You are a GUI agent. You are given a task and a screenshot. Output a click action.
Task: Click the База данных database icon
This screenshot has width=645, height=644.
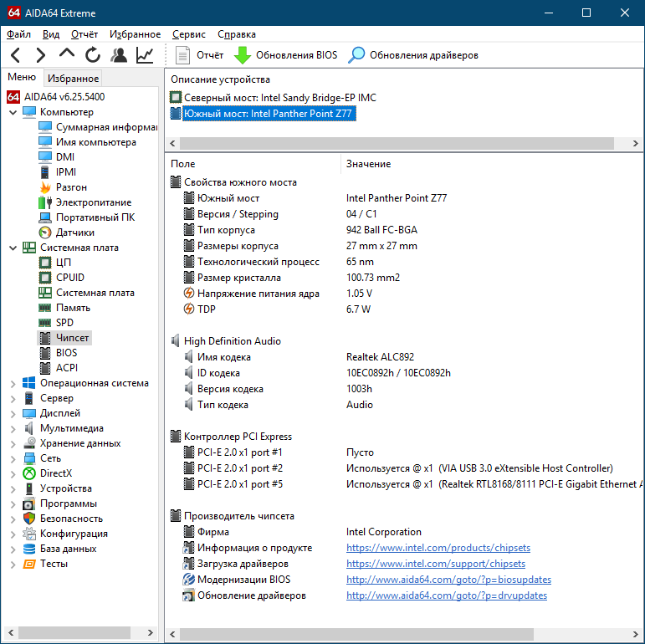pyautogui.click(x=28, y=549)
